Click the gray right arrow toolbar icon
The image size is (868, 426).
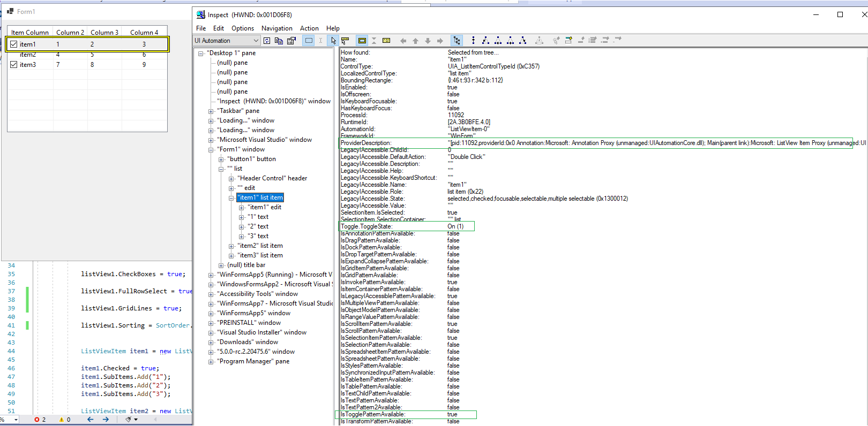pos(440,41)
